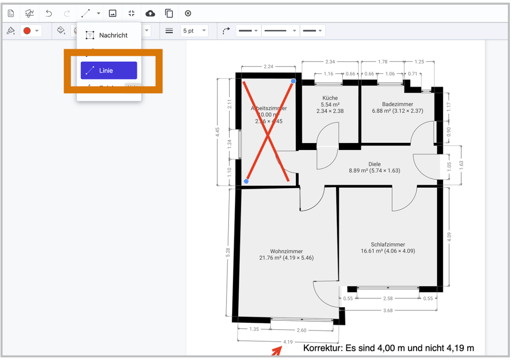Expand the red stroke color dropdown
Image resolution: width=512 pixels, height=361 pixels.
coord(37,31)
